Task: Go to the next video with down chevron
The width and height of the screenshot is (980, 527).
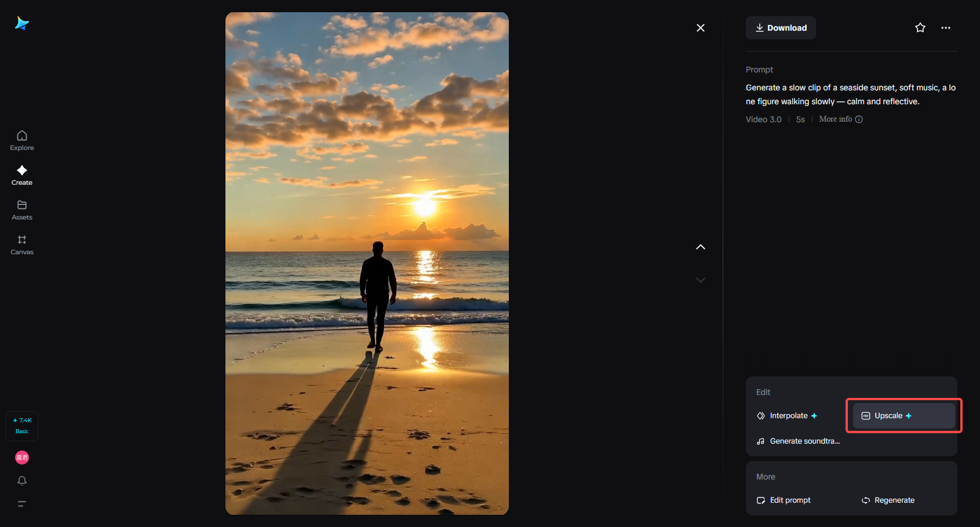Action: pyautogui.click(x=701, y=280)
